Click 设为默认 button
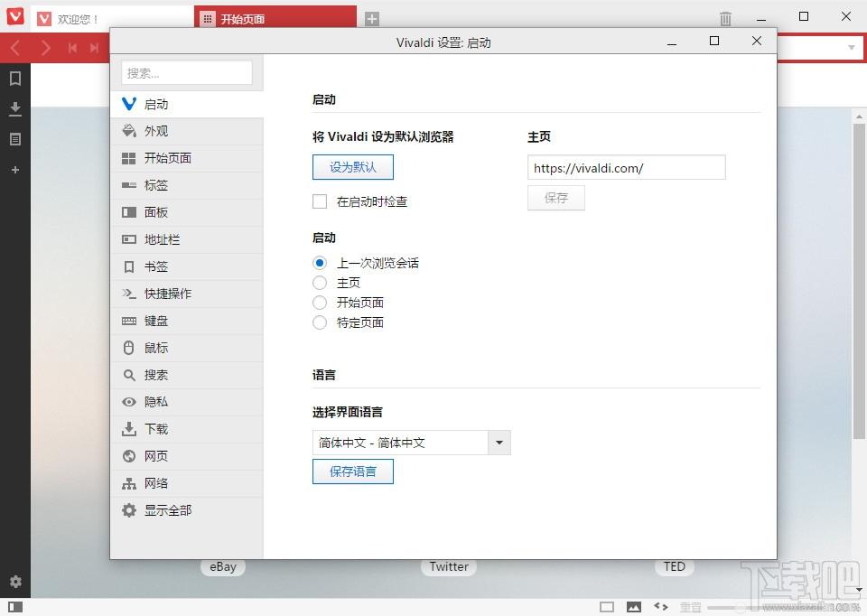 (x=353, y=167)
